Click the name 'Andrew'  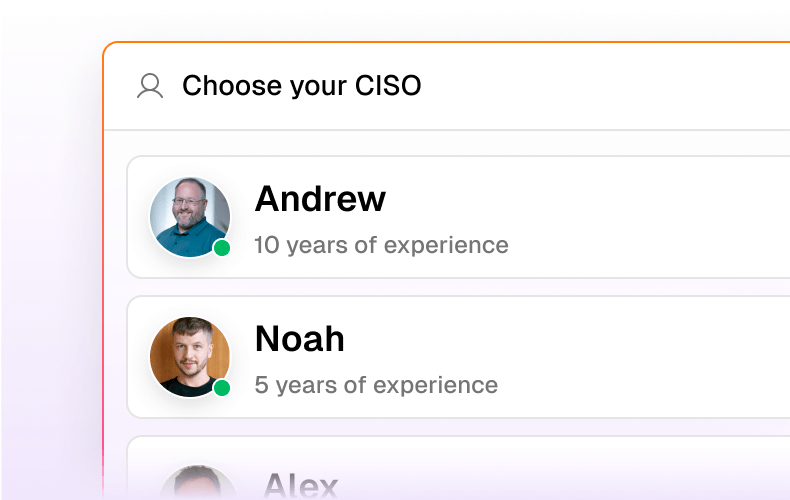[x=320, y=199]
